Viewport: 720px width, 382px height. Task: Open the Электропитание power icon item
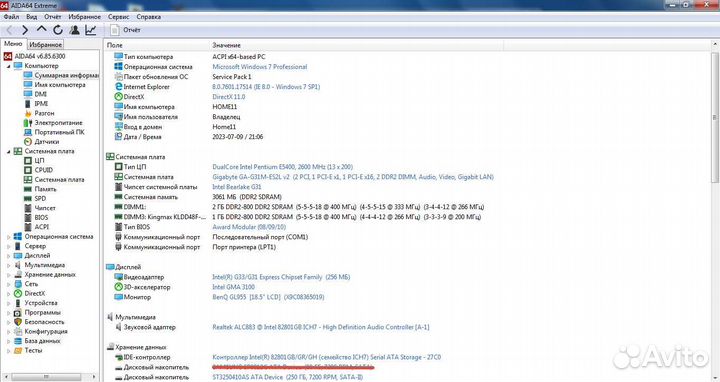(53, 123)
